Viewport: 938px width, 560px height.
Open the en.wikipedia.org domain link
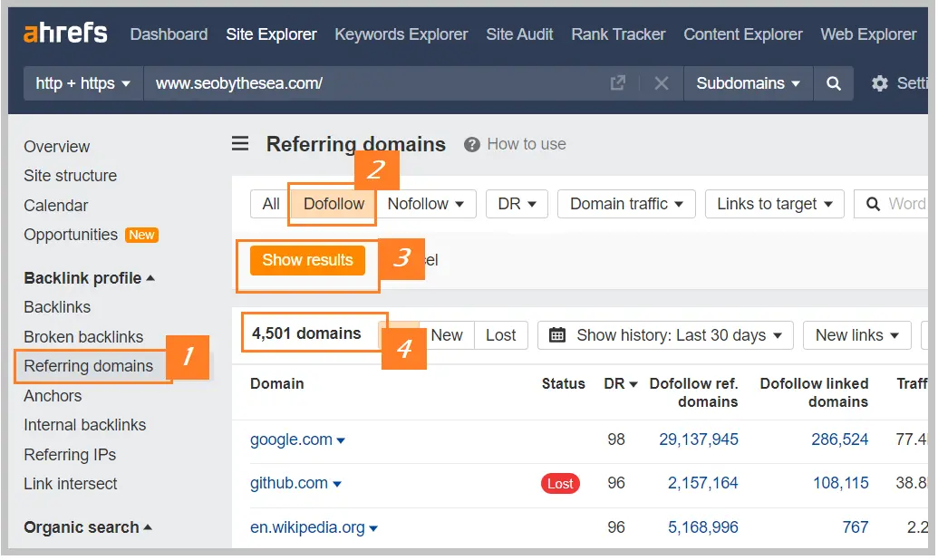click(x=307, y=527)
